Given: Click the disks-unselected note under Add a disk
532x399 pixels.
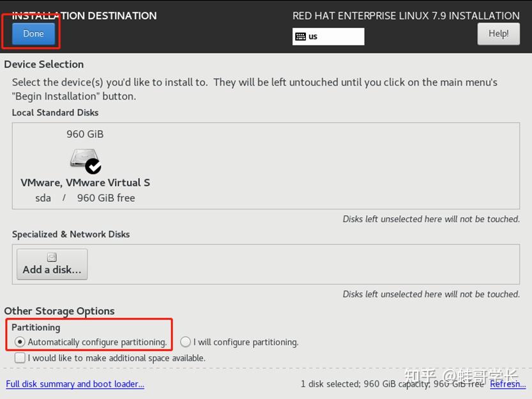Looking at the screenshot, I should pos(431,294).
